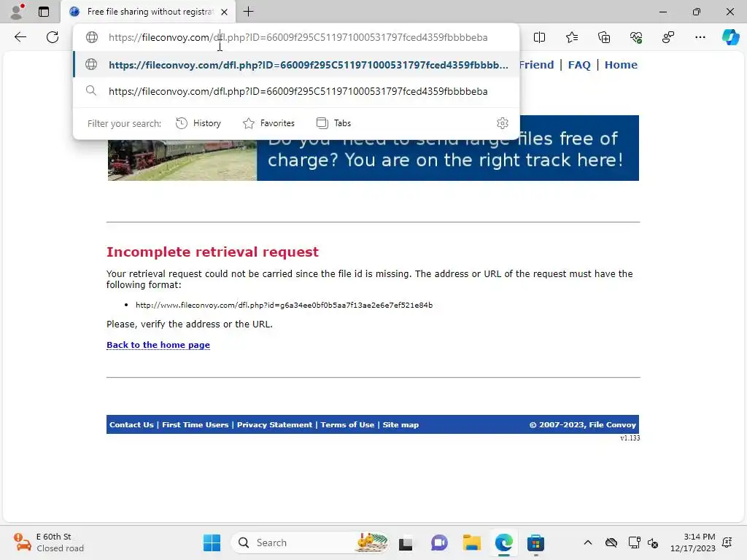
Task: Open the clock showing 3:14 PM
Action: click(x=693, y=542)
